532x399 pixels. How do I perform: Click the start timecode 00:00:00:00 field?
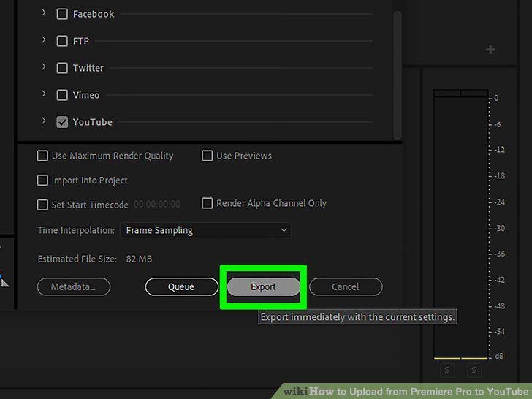(157, 205)
